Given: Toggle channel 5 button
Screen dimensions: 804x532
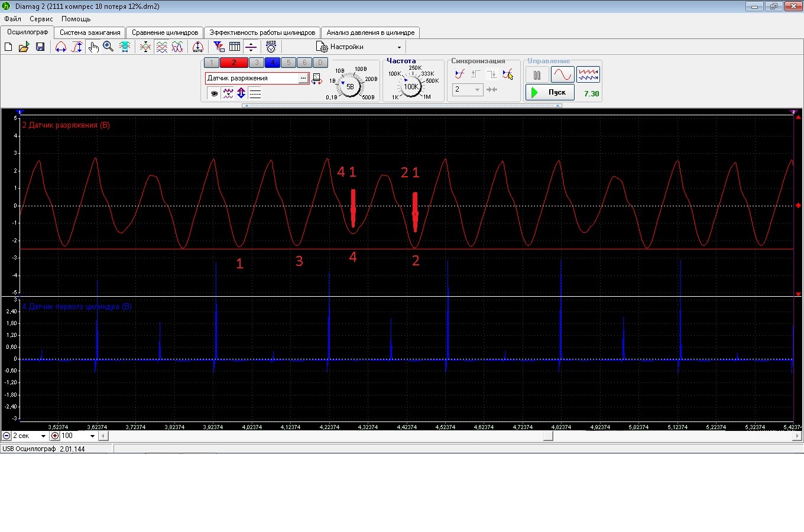Looking at the screenshot, I should (288, 63).
